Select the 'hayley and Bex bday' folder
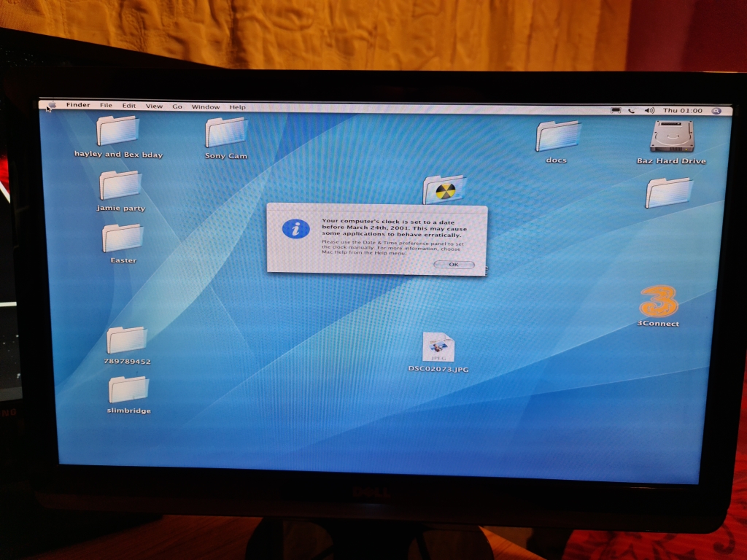Screen dimensions: 747x560 [x=118, y=132]
